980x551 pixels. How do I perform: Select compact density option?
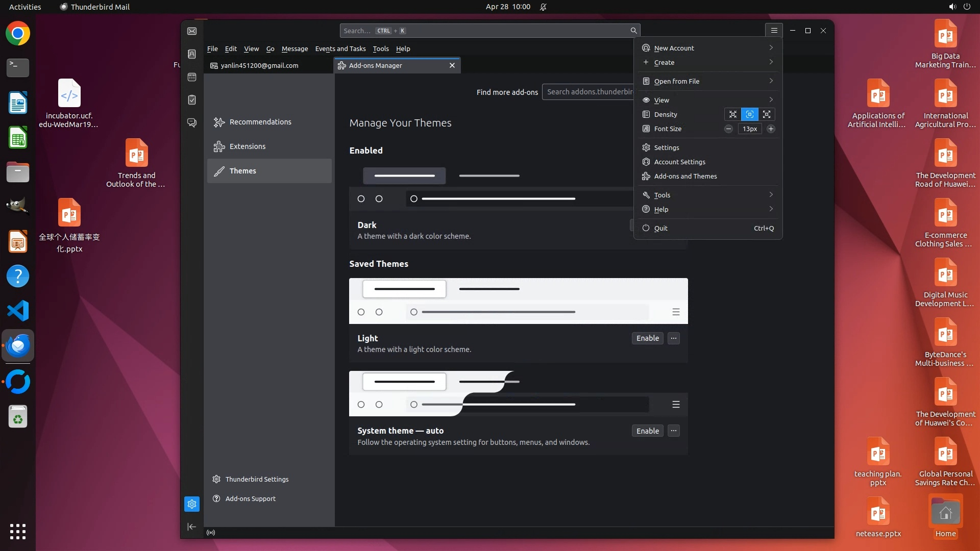[732, 114]
